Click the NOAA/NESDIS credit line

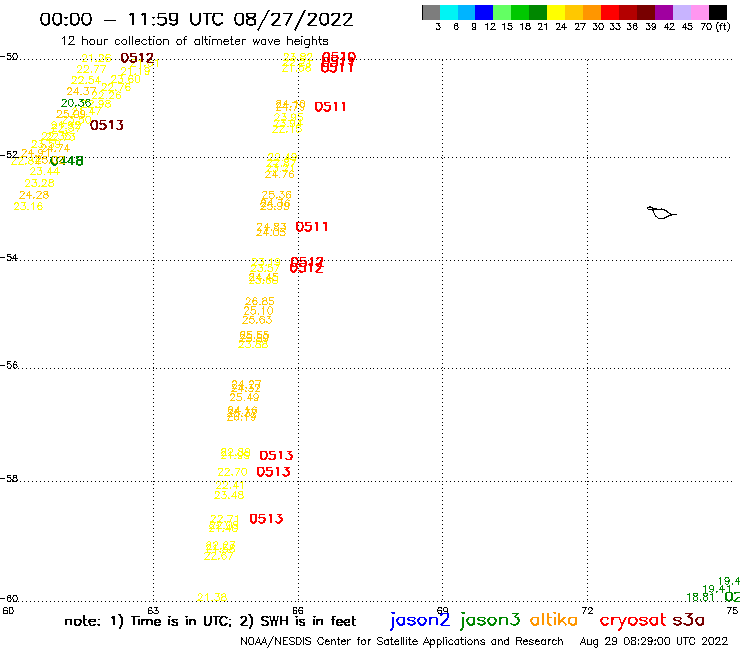[x=402, y=641]
